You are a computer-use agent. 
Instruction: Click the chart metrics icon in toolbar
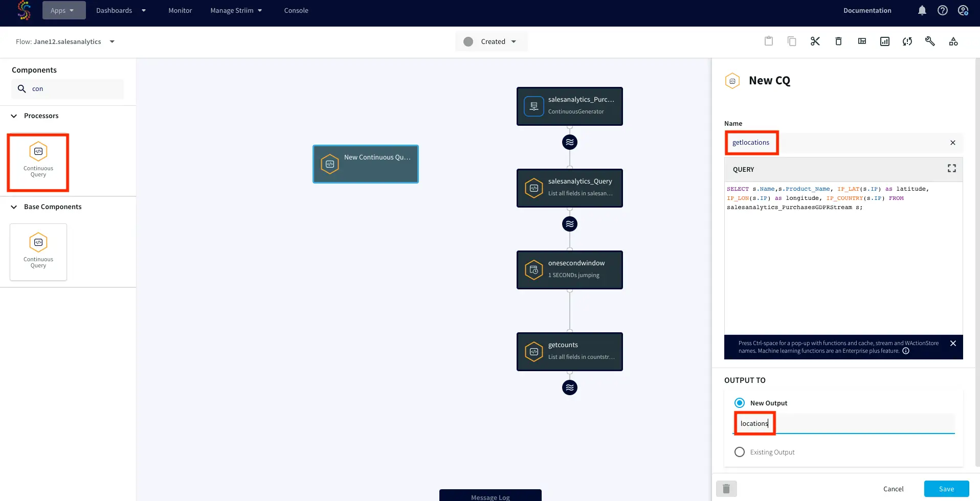click(x=884, y=41)
